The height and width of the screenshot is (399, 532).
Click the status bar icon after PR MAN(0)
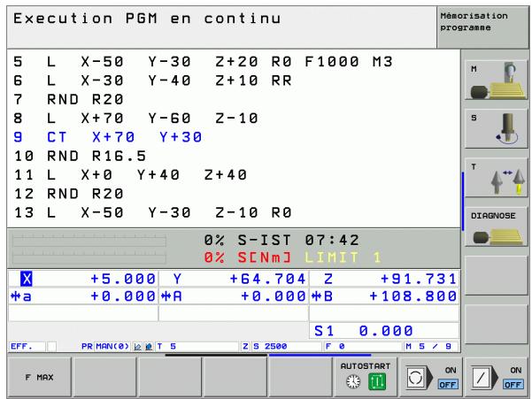click(137, 347)
